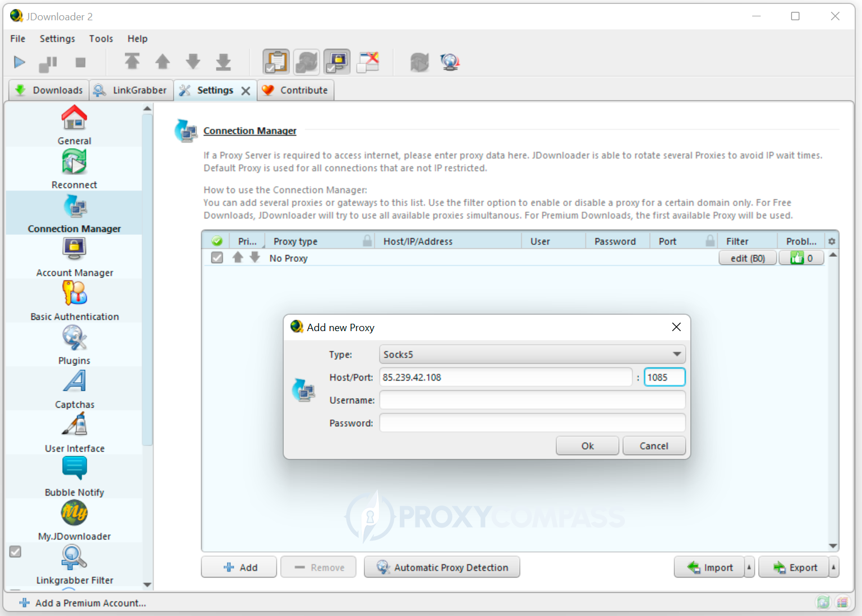This screenshot has width=862, height=616.
Task: Open Plugins settings in sidebar
Action: 74,345
